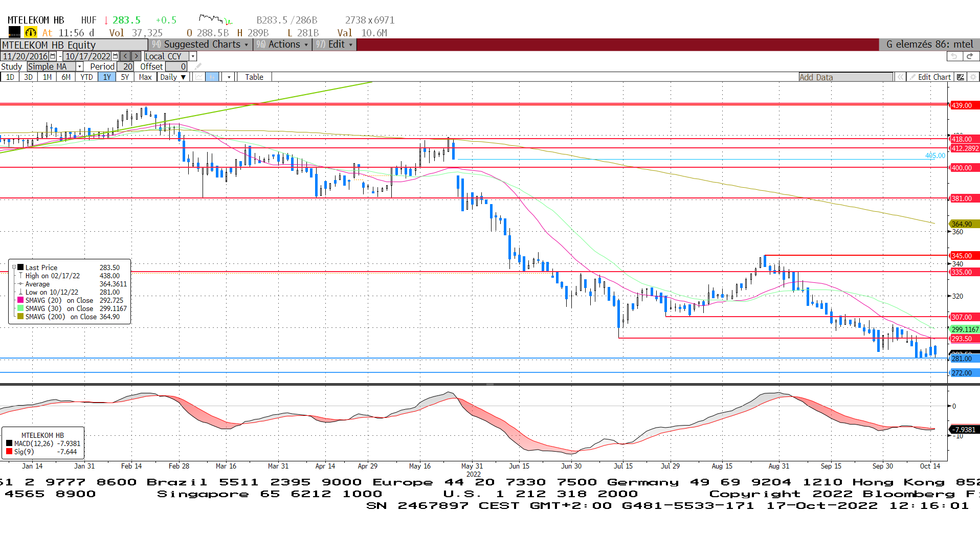This screenshot has height=534, width=980.
Task: Click the 307.00 price level label
Action: (x=964, y=317)
